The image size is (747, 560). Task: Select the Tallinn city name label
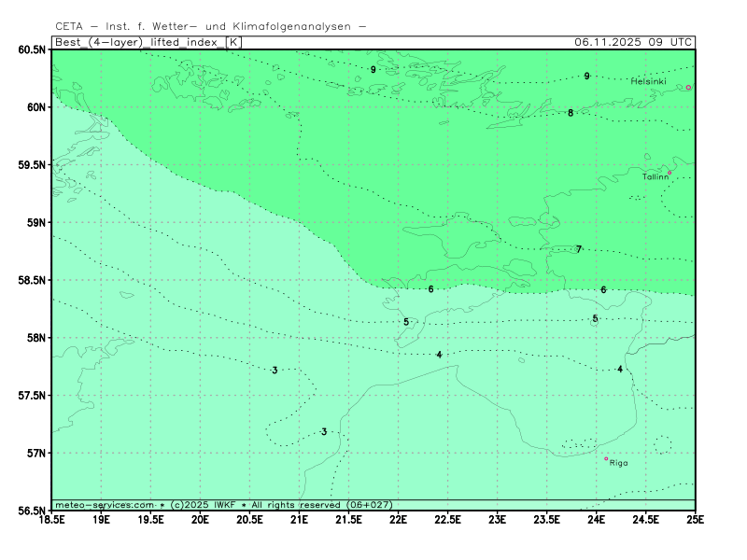pos(655,177)
